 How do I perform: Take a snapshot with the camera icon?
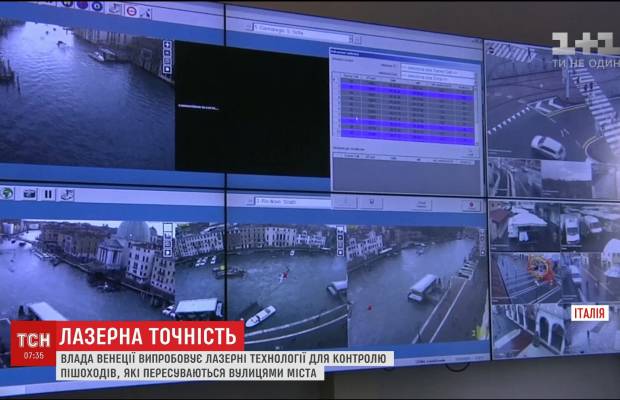tap(30, 194)
